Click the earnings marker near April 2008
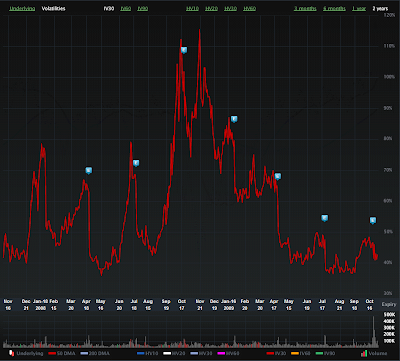This screenshot has height=361, width=400. 89,171
